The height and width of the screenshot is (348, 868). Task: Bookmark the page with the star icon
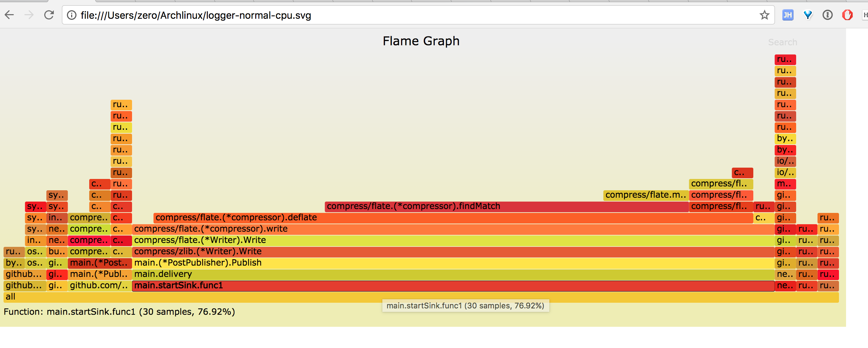click(x=764, y=15)
